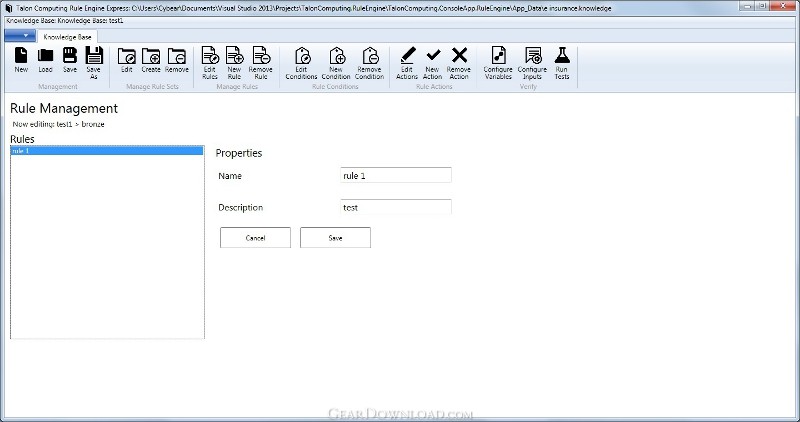This screenshot has height=422, width=800.
Task: Click the Rule Management heading
Action: pyautogui.click(x=64, y=108)
